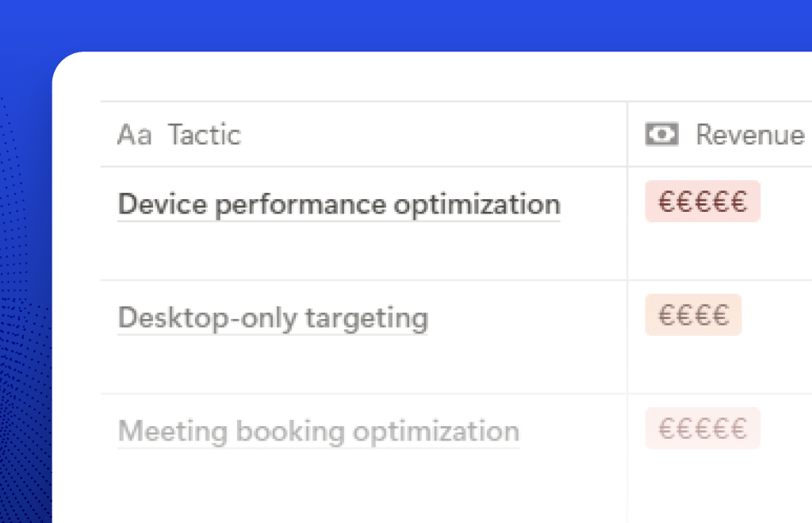The image size is (812, 523).
Task: Click the white card margin left of the table
Action: tap(77, 278)
